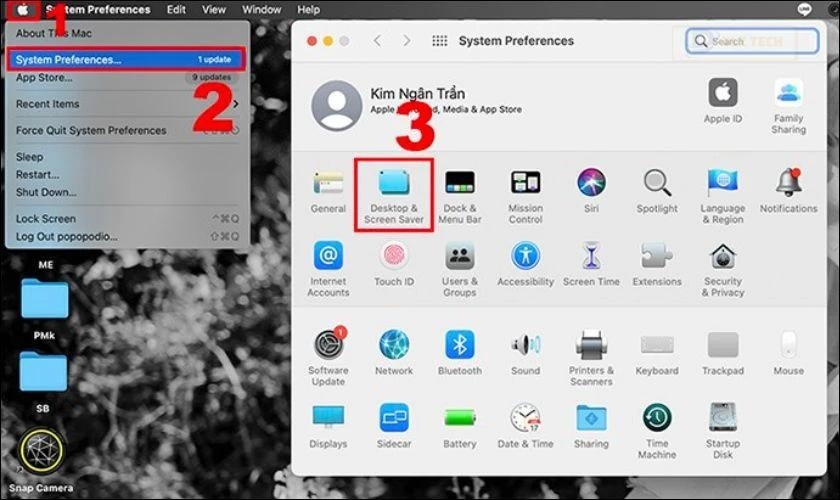
Task: Select the SB folder on desktop
Action: pyautogui.click(x=43, y=380)
